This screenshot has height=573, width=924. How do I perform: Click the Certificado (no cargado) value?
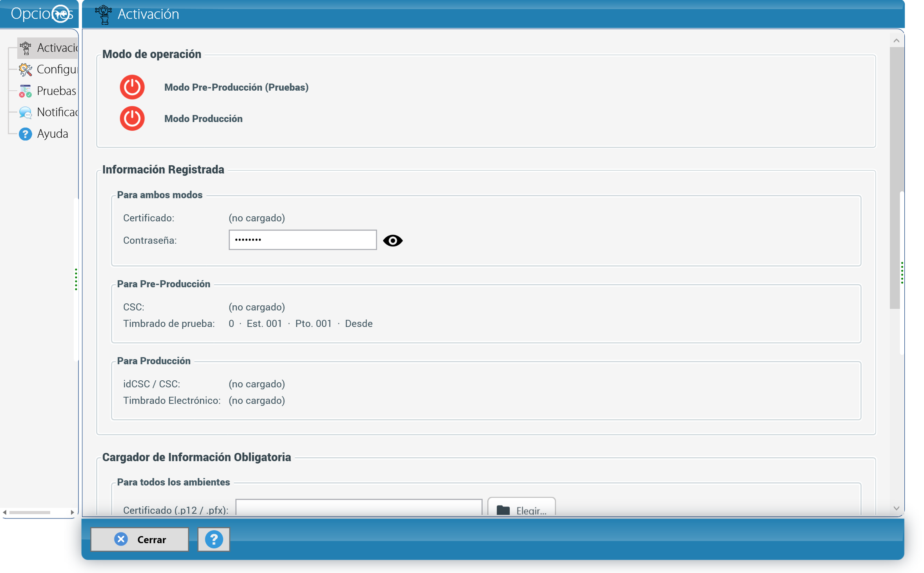pyautogui.click(x=257, y=218)
